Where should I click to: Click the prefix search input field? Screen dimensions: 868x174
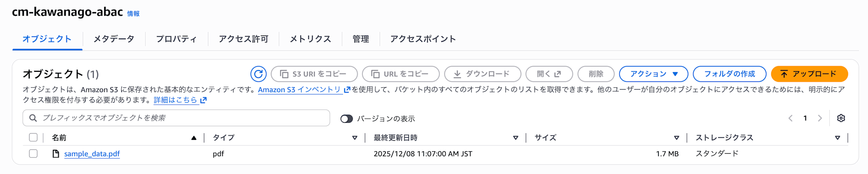coord(182,118)
